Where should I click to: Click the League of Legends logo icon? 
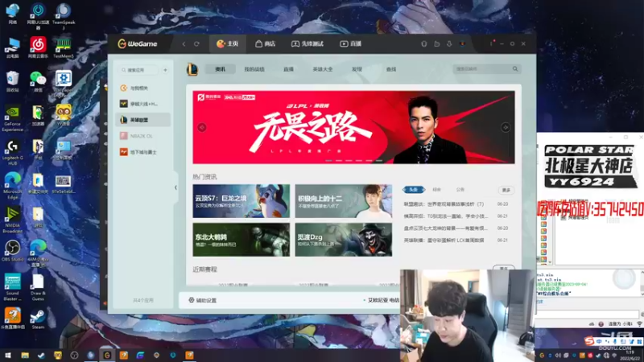pos(192,69)
